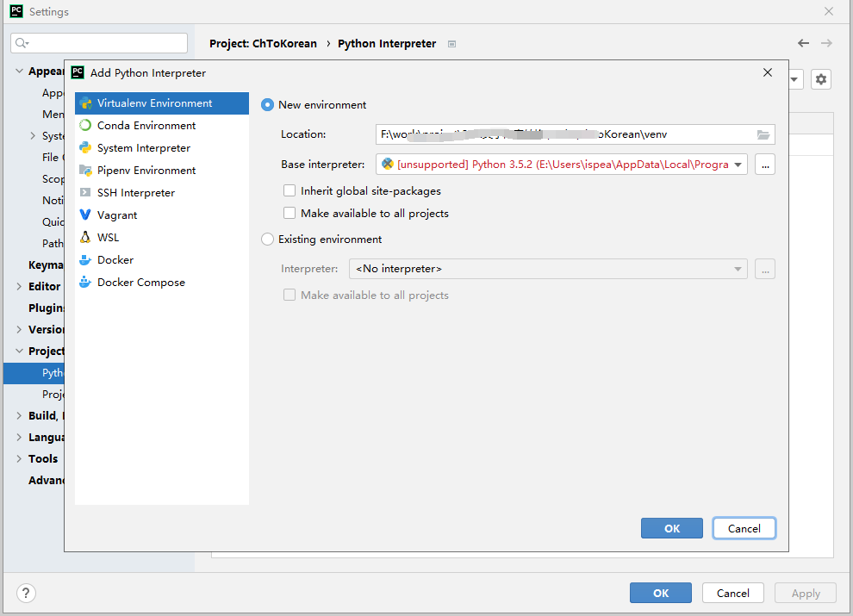Navigate forward with the right arrow
Image resolution: width=853 pixels, height=616 pixels.
tap(826, 44)
